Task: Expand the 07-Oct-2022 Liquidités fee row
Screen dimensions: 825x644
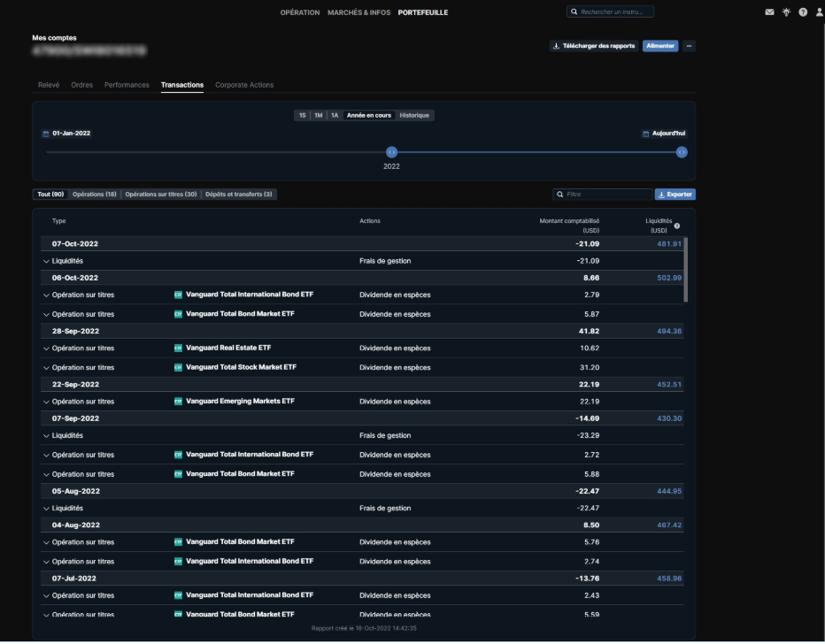Action: coord(46,261)
